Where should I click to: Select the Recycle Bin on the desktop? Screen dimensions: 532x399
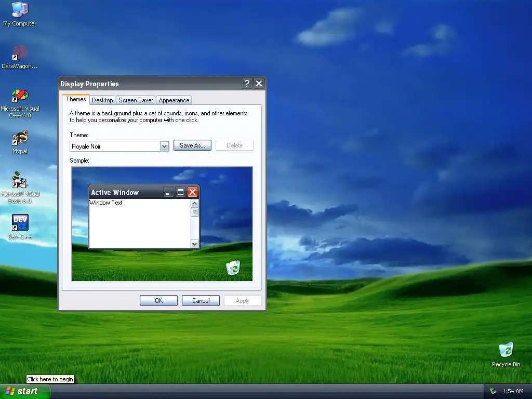(x=506, y=354)
